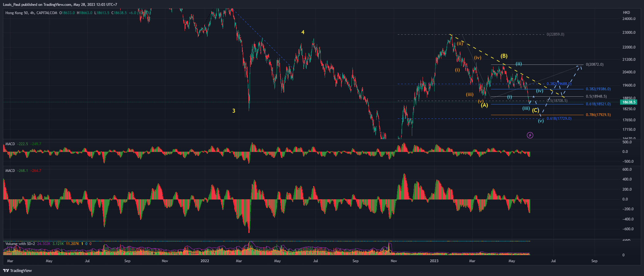Click the 600.0 label on the lower MACD axis
The image size is (644, 276).
tap(627, 169)
